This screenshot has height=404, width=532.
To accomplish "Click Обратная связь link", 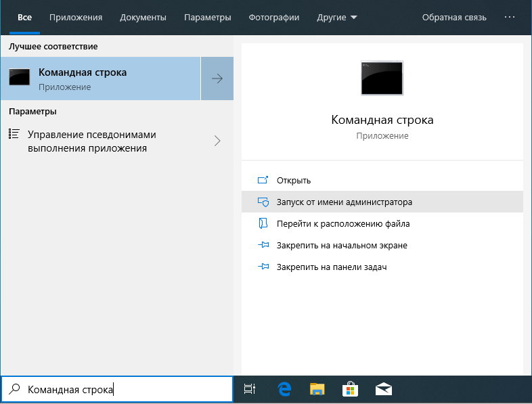I will [454, 17].
